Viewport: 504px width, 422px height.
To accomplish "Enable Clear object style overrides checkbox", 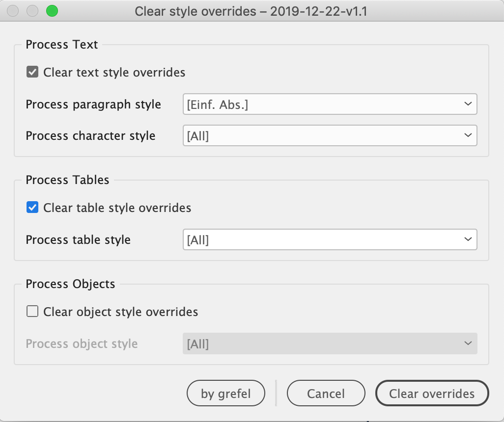I will click(x=32, y=312).
